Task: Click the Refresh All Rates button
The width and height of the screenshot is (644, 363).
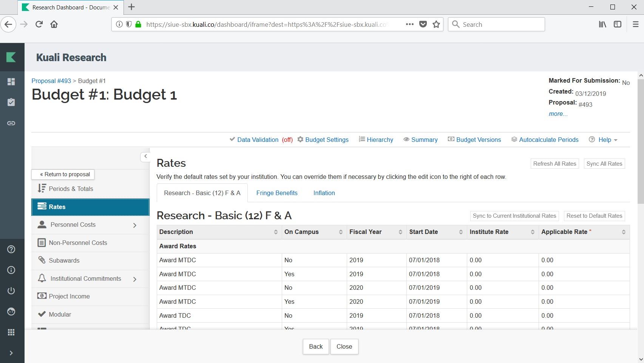Action: coord(554,163)
